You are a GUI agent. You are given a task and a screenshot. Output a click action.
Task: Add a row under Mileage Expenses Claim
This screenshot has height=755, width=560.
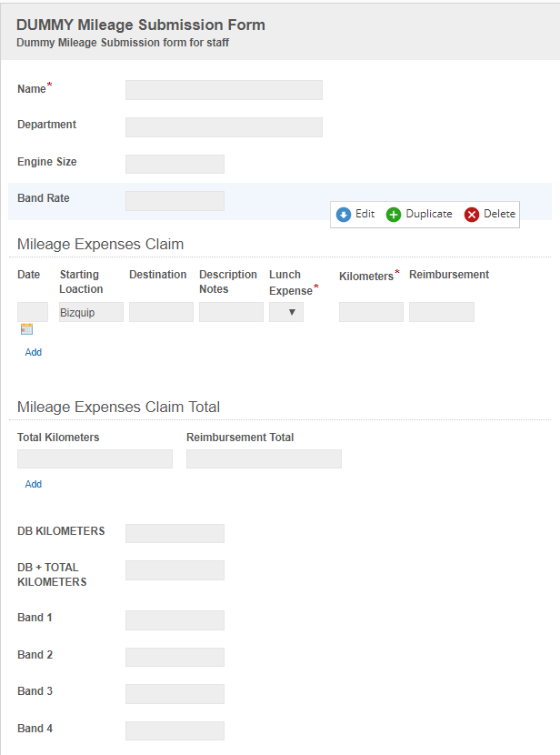pyautogui.click(x=34, y=352)
